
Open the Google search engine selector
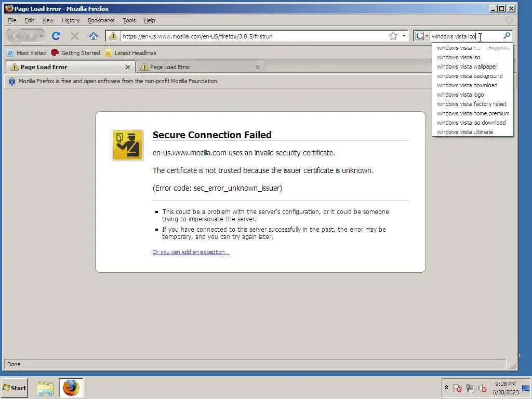click(x=421, y=36)
